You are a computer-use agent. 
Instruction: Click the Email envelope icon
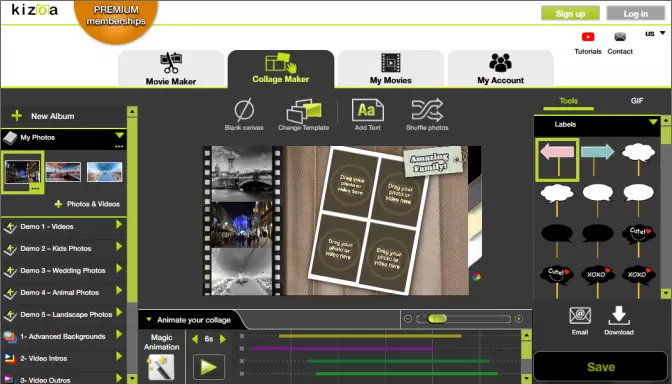click(580, 316)
